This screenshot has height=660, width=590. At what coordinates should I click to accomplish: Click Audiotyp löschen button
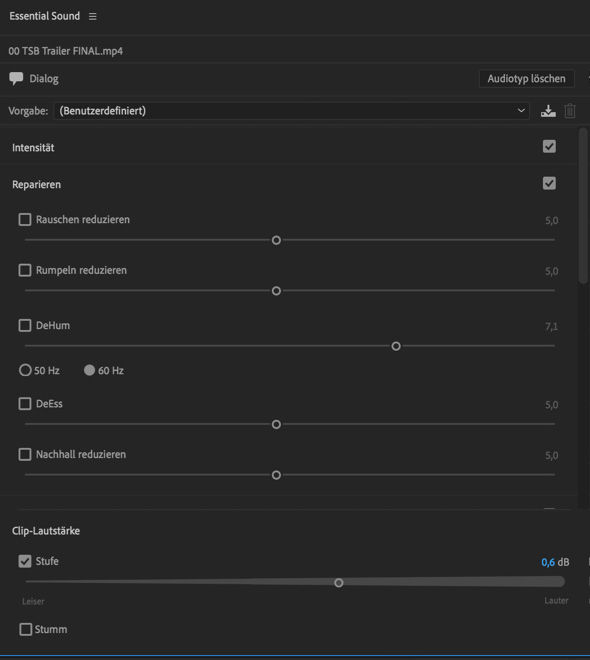pyautogui.click(x=526, y=79)
